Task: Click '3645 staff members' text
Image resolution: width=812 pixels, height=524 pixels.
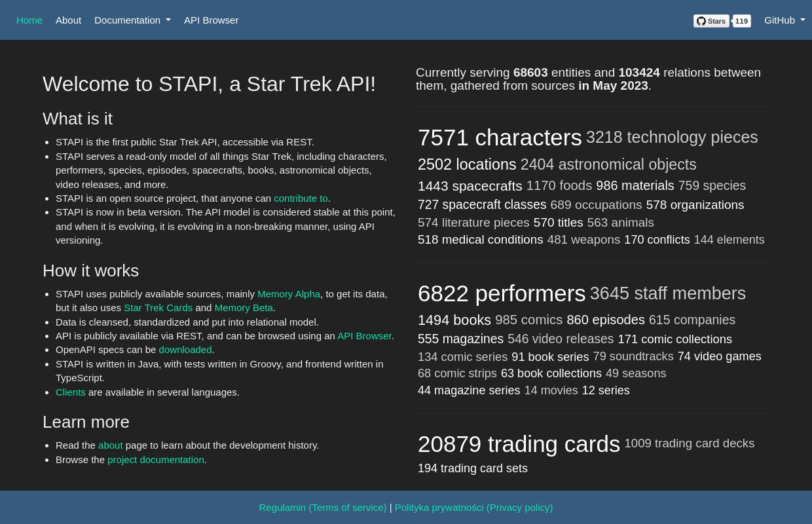Action: click(x=668, y=293)
